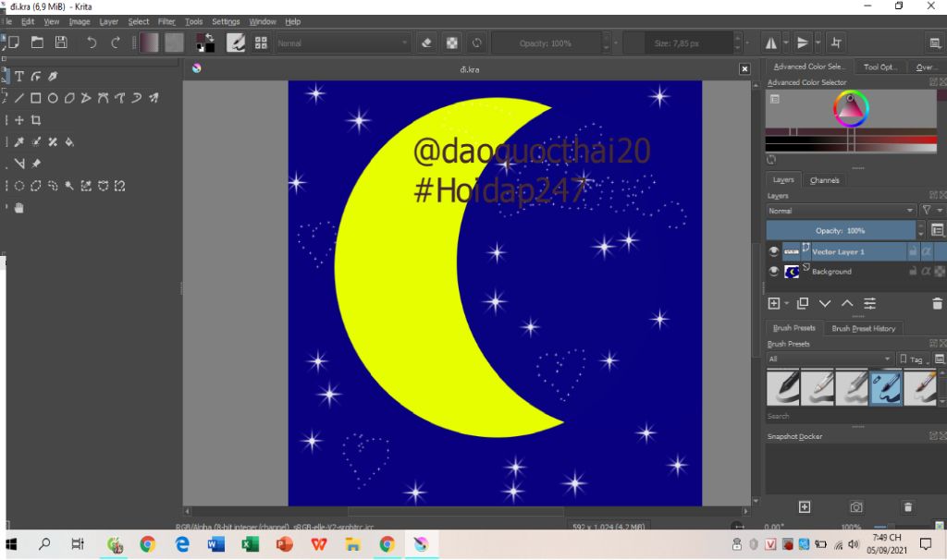947x560 pixels.
Task: Toggle preserve alpha checkerboard button
Action: click(451, 43)
